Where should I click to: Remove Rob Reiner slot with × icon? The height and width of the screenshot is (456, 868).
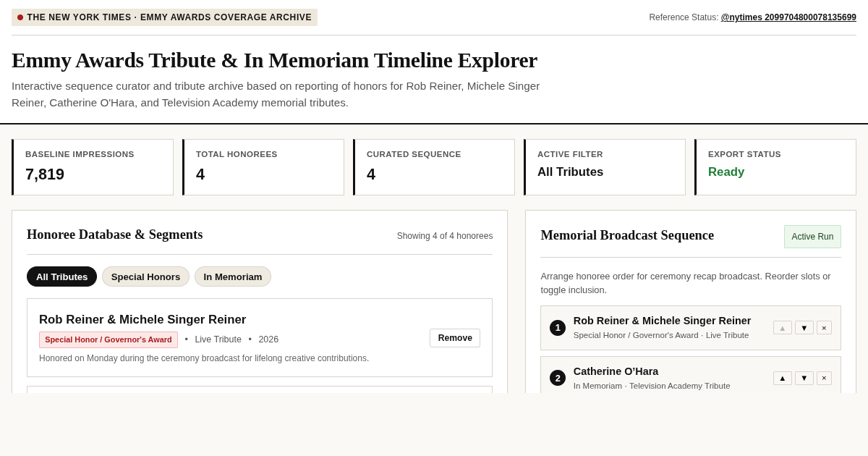tap(824, 328)
